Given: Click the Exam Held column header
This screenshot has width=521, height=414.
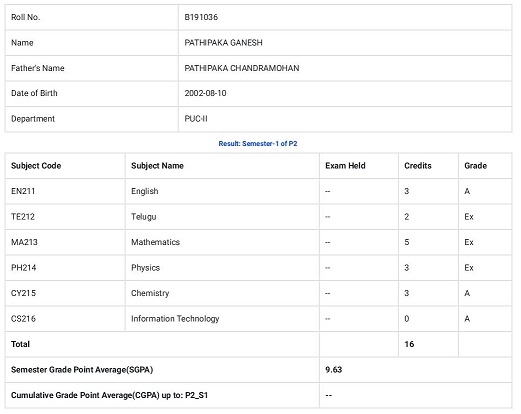Looking at the screenshot, I should coord(345,166).
